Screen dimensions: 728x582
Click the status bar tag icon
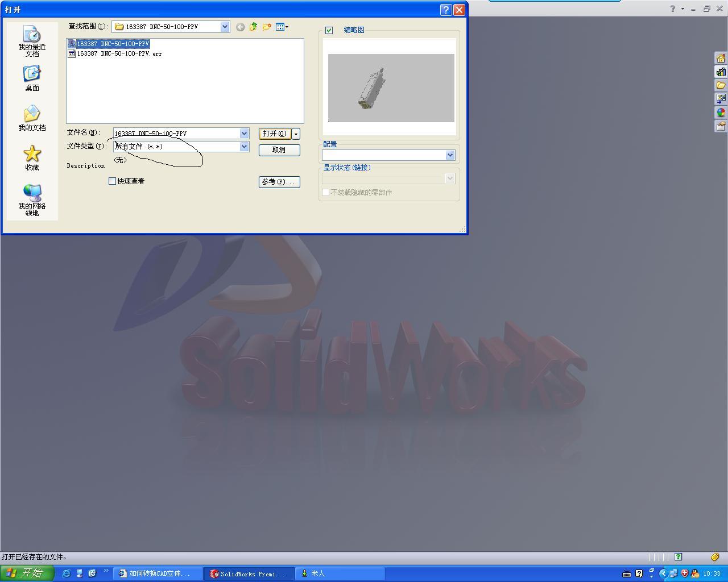point(715,557)
